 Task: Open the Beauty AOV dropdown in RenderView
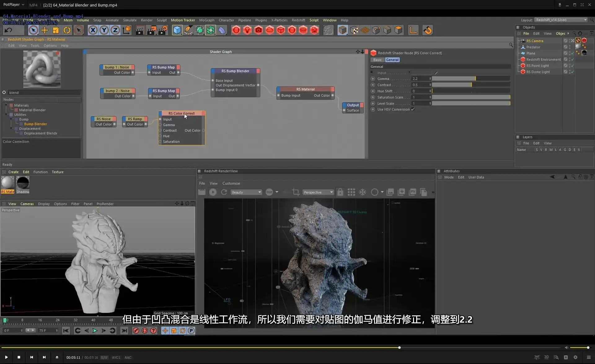pyautogui.click(x=246, y=192)
